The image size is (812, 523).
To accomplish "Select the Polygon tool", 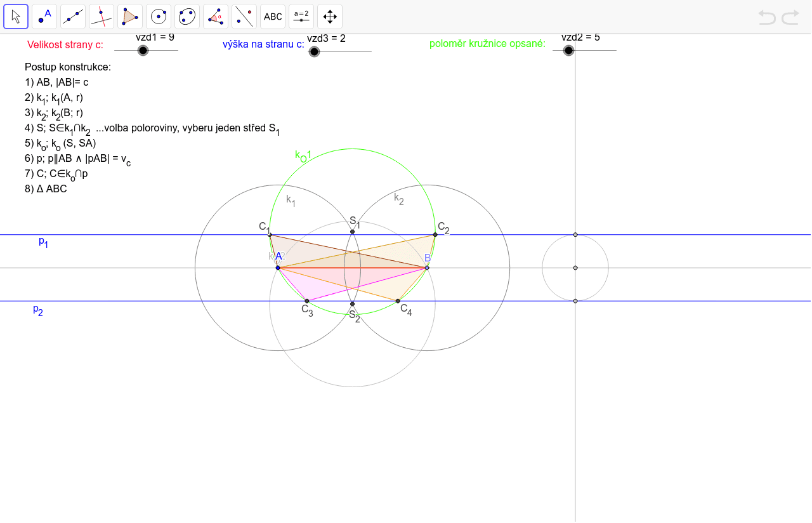I will pos(130,17).
